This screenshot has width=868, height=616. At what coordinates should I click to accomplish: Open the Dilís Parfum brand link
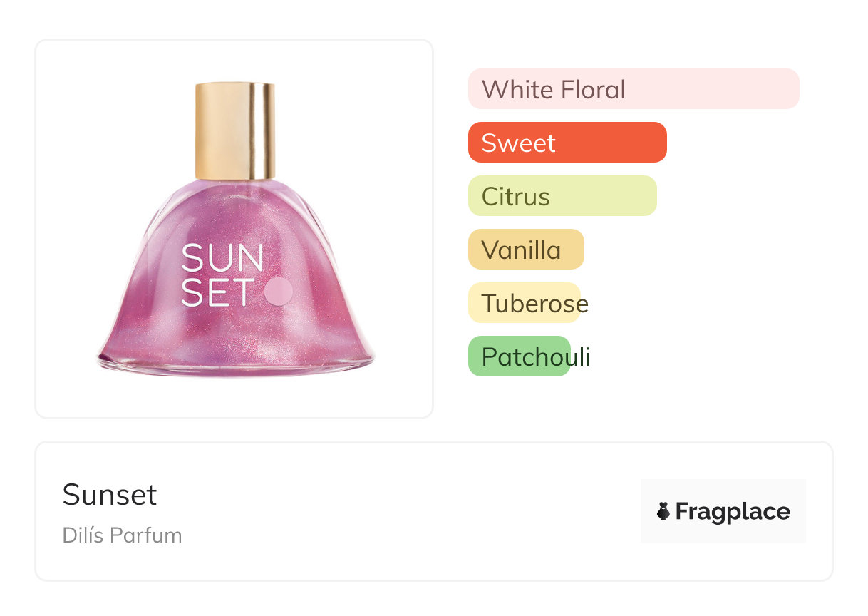(x=122, y=535)
